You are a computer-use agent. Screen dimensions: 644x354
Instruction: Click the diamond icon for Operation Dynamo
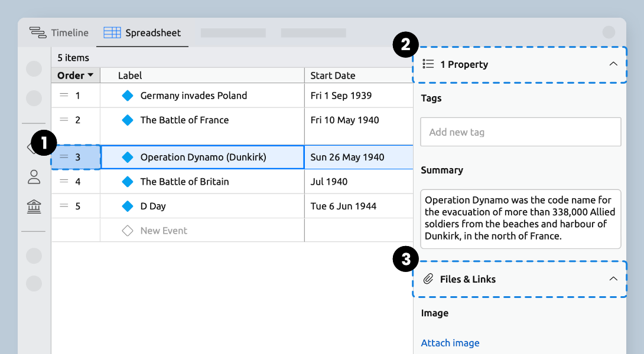(x=128, y=157)
